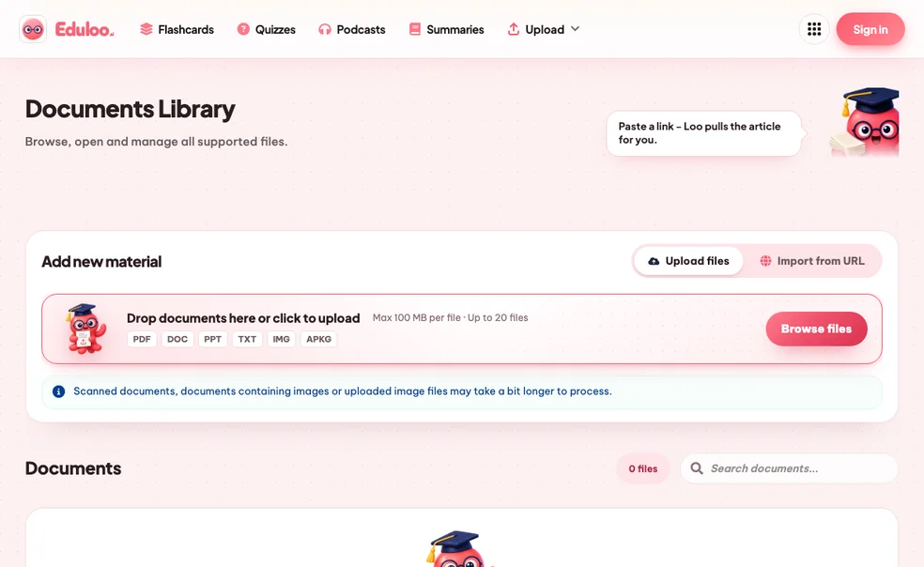
Task: Expand the Upload dropdown chevron
Action: tap(575, 29)
